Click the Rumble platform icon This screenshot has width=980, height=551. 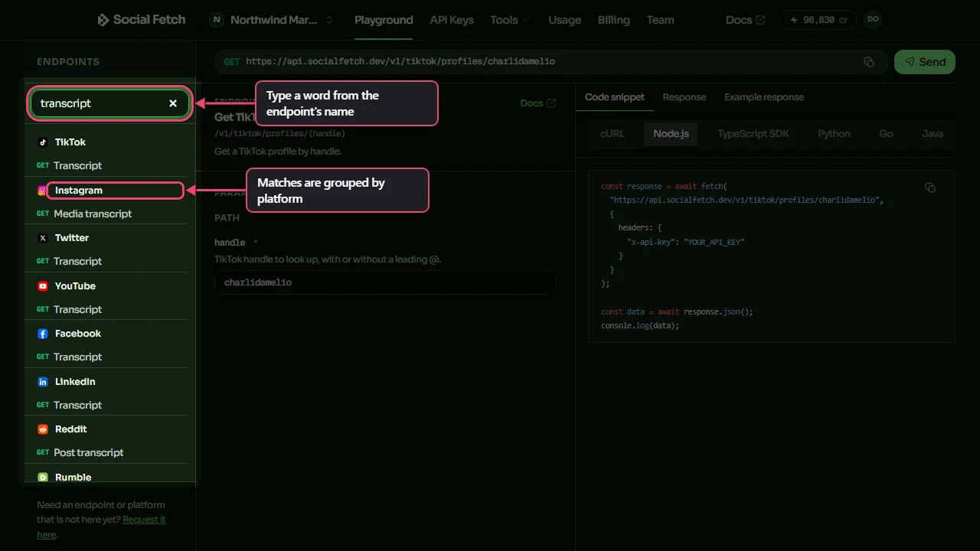[x=43, y=478]
